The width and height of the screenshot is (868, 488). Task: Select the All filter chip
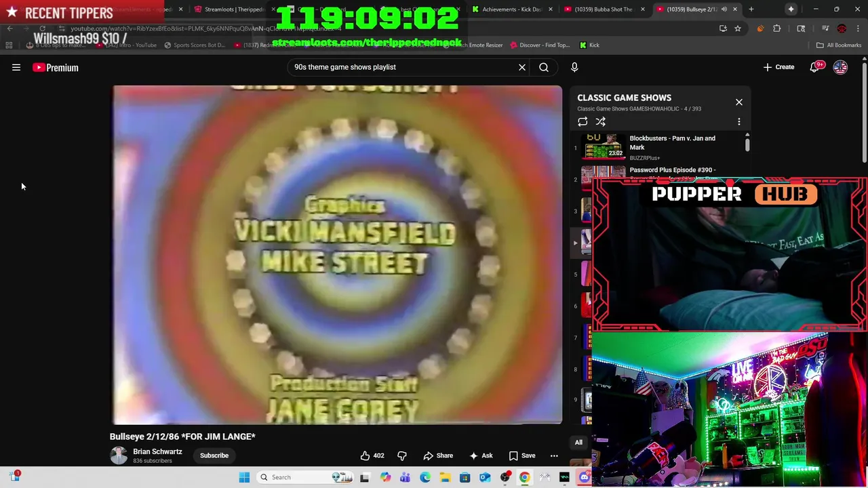pyautogui.click(x=578, y=443)
